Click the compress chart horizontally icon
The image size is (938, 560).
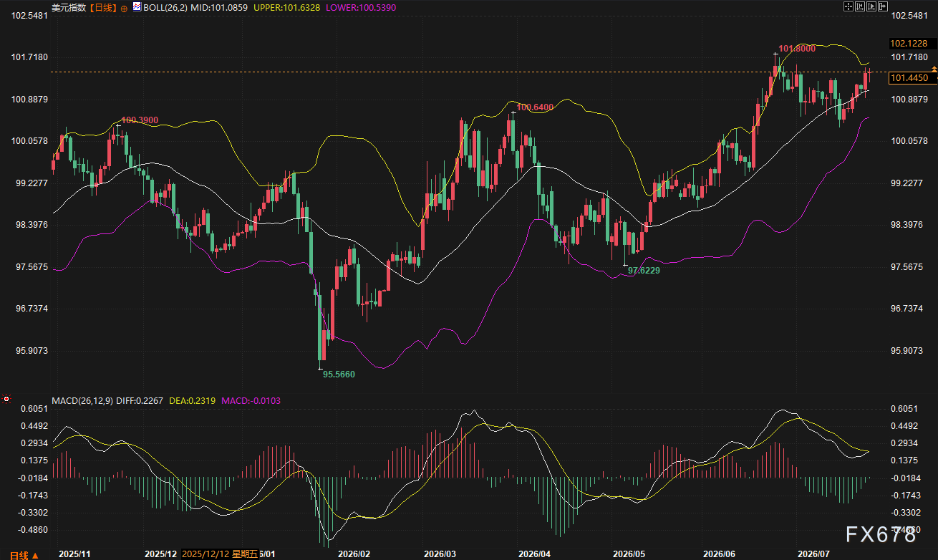click(860, 6)
